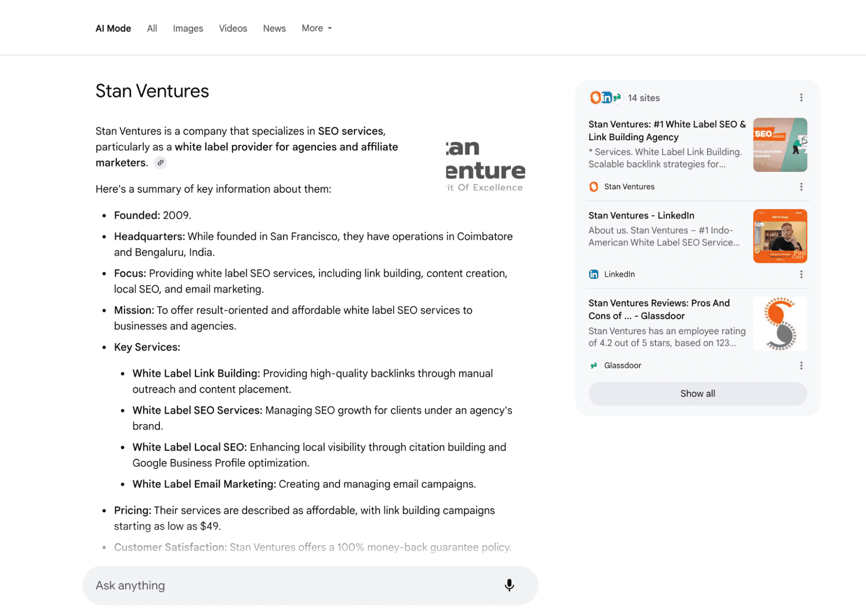
Task: Click 'White Label Link Building:' text
Action: click(x=196, y=373)
